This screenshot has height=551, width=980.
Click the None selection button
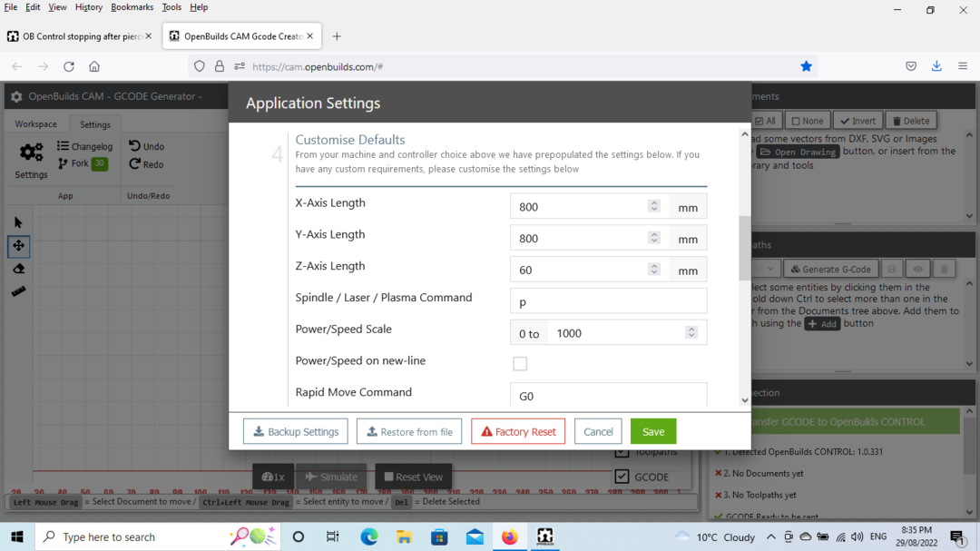[x=808, y=121]
